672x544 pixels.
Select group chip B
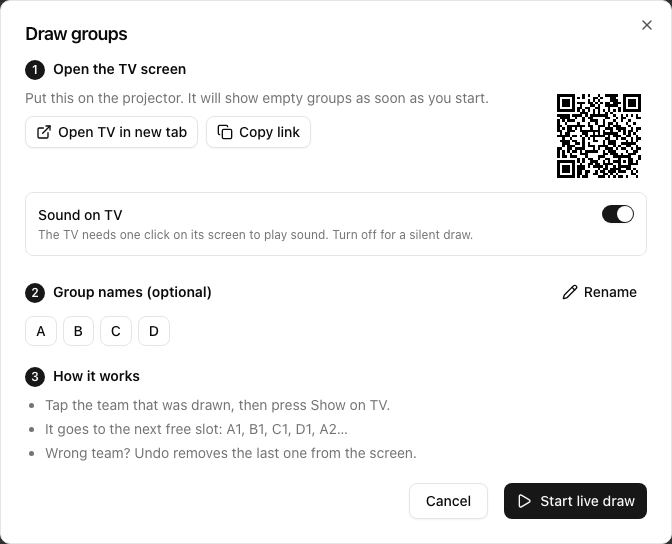(78, 331)
